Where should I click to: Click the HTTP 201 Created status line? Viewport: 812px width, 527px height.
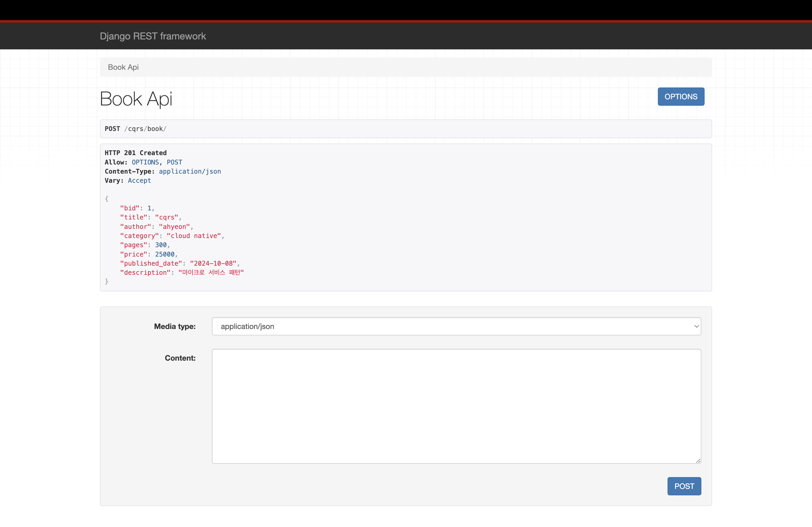[x=135, y=153]
